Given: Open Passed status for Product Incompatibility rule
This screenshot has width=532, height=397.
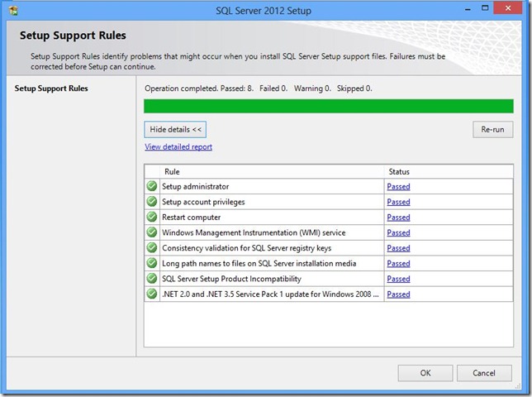Looking at the screenshot, I should click(398, 279).
